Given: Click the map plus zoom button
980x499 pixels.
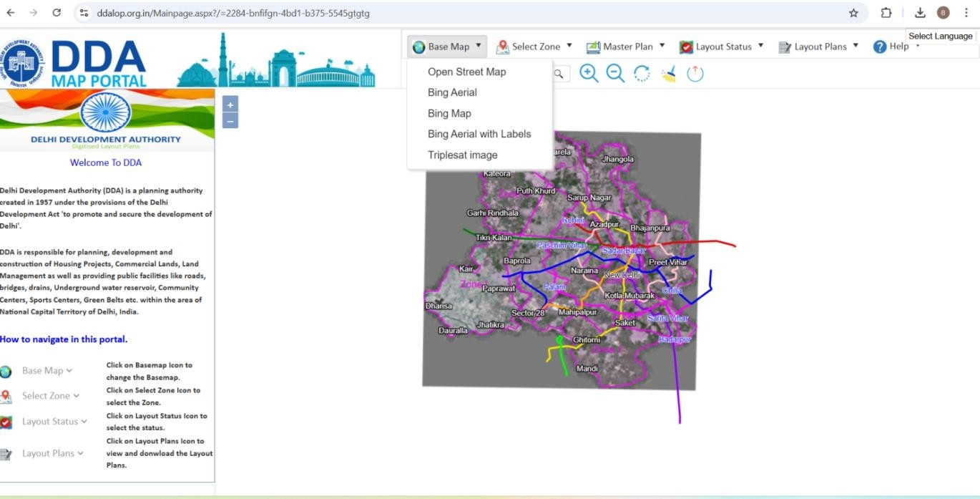Looking at the screenshot, I should [x=230, y=105].
